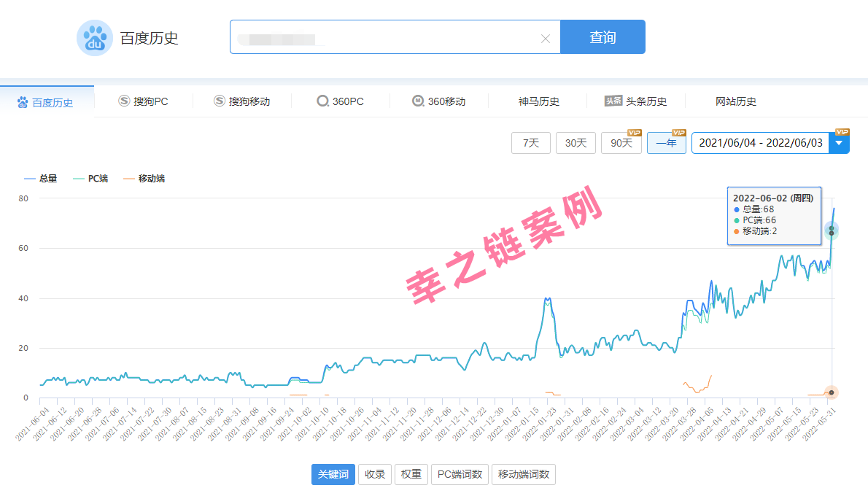Click the 查询 search button
The width and height of the screenshot is (868, 496).
coord(602,37)
